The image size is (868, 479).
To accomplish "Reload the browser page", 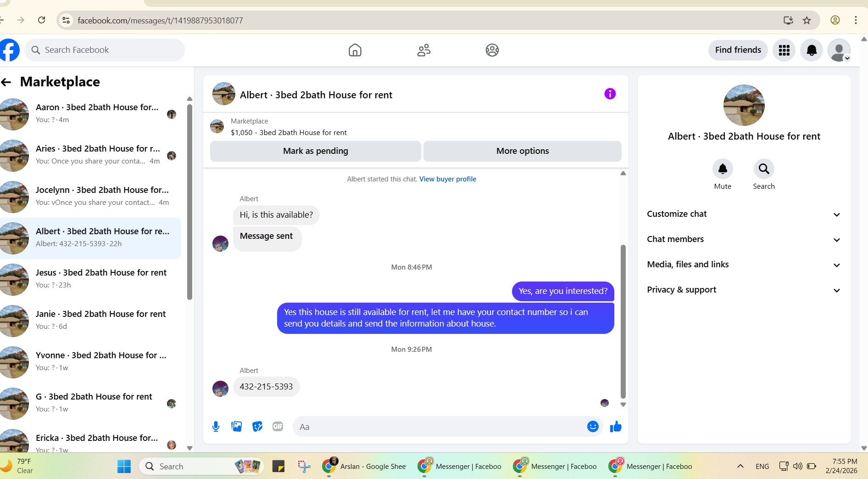I will pos(42,20).
